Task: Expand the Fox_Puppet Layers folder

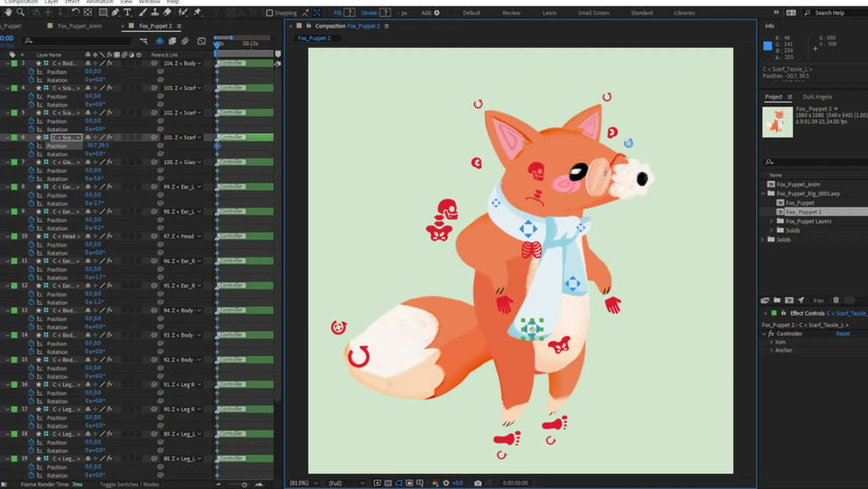Action: pos(771,221)
